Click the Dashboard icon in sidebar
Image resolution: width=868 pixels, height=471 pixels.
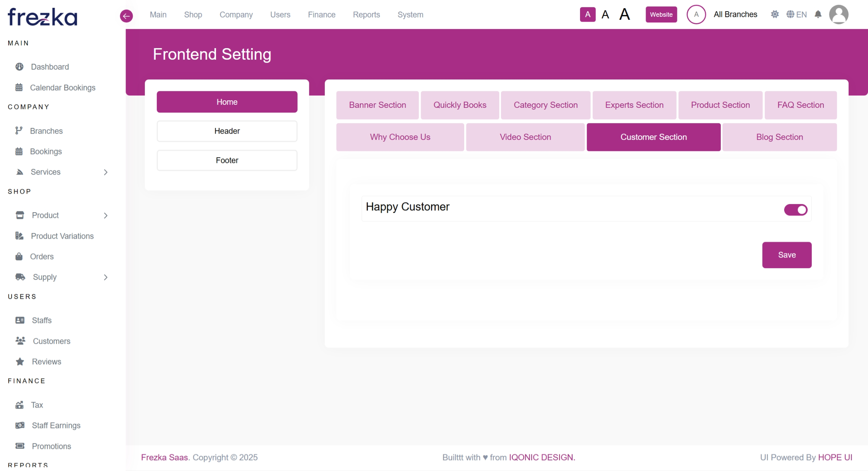coord(19,67)
